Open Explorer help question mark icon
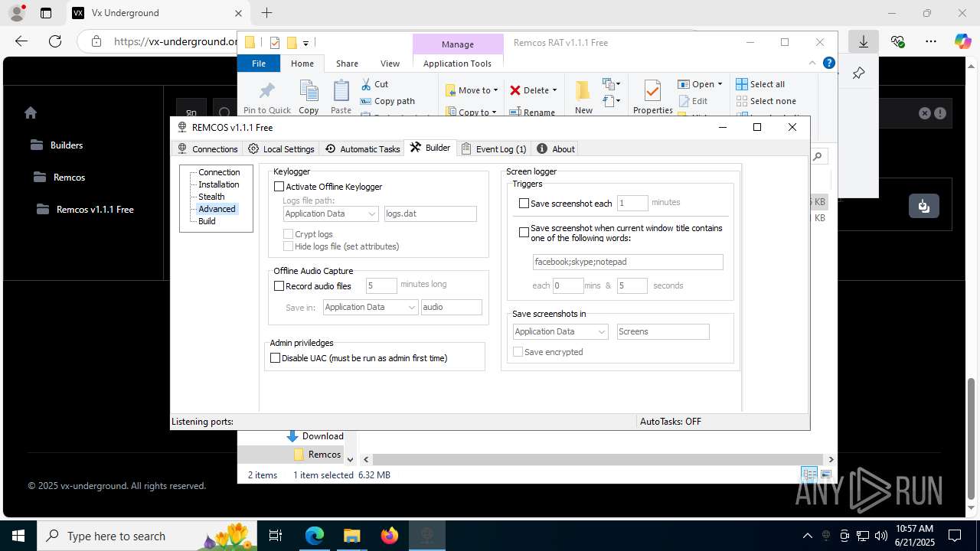The width and height of the screenshot is (980, 551). click(828, 63)
